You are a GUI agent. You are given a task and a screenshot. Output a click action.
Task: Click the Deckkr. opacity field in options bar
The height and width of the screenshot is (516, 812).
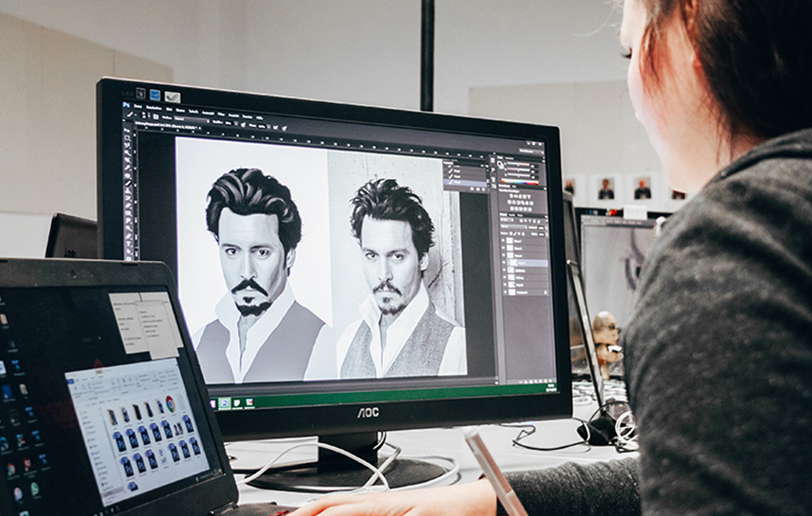(228, 123)
